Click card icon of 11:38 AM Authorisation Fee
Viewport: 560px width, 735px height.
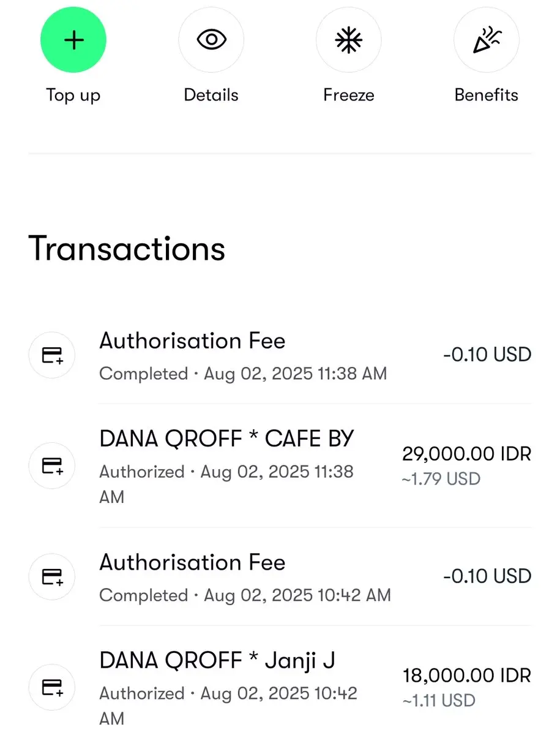coord(52,355)
